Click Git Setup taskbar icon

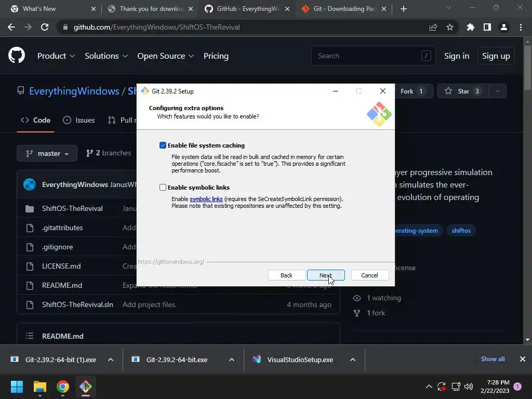[86, 387]
